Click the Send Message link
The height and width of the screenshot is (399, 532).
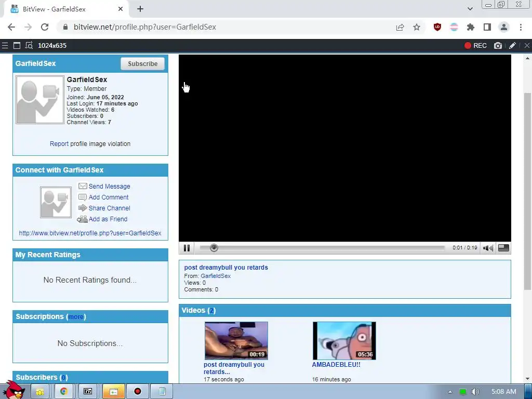coord(109,187)
